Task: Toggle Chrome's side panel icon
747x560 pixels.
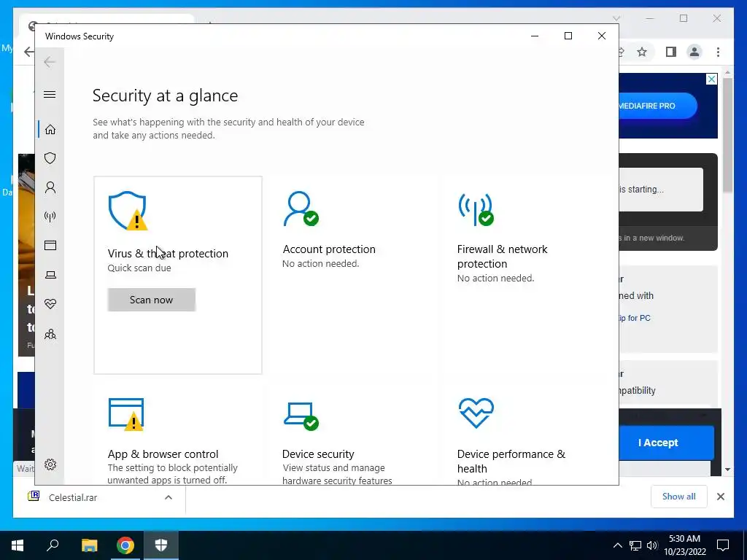Action: tap(671, 52)
